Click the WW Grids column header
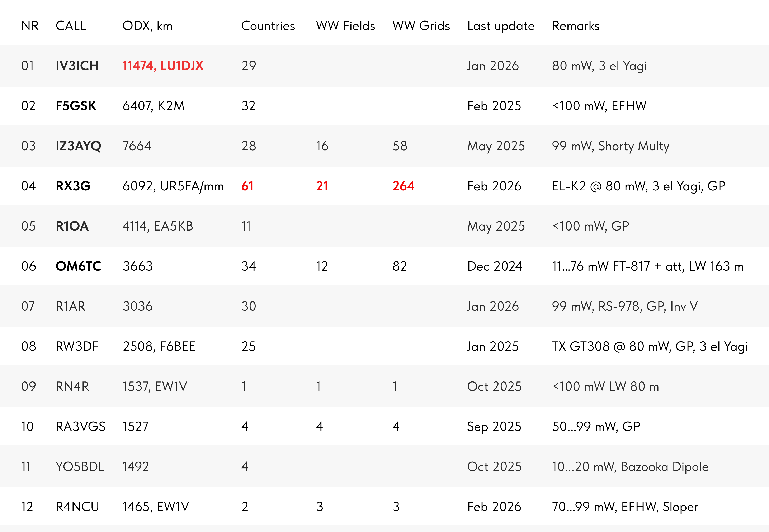Viewport: 769px width, 532px height. click(x=421, y=26)
